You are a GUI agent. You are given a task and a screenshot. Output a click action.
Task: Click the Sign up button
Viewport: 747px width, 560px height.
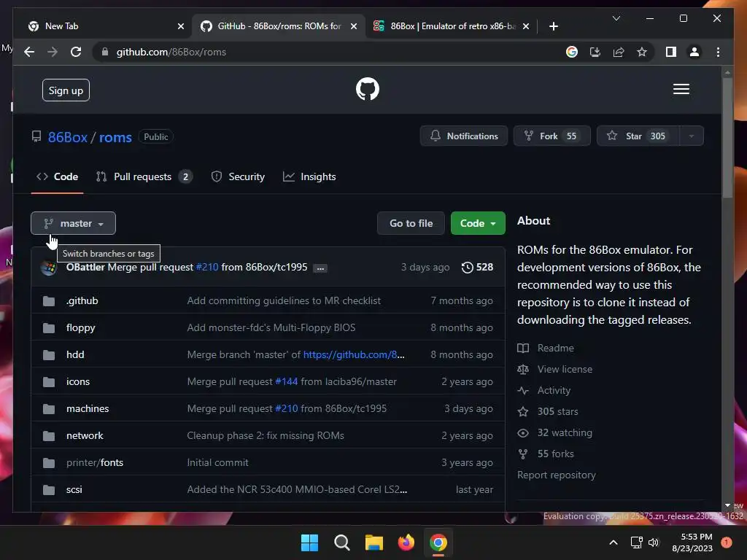pos(66,90)
